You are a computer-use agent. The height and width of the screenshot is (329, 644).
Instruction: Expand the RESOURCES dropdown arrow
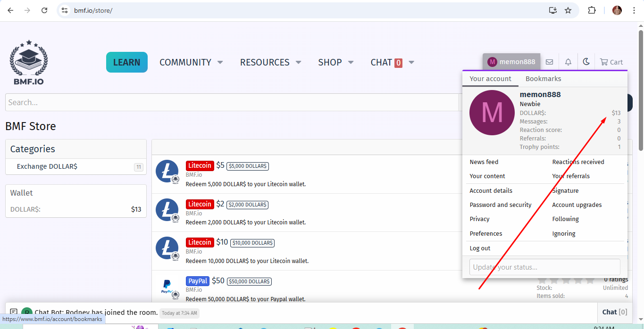pos(298,62)
